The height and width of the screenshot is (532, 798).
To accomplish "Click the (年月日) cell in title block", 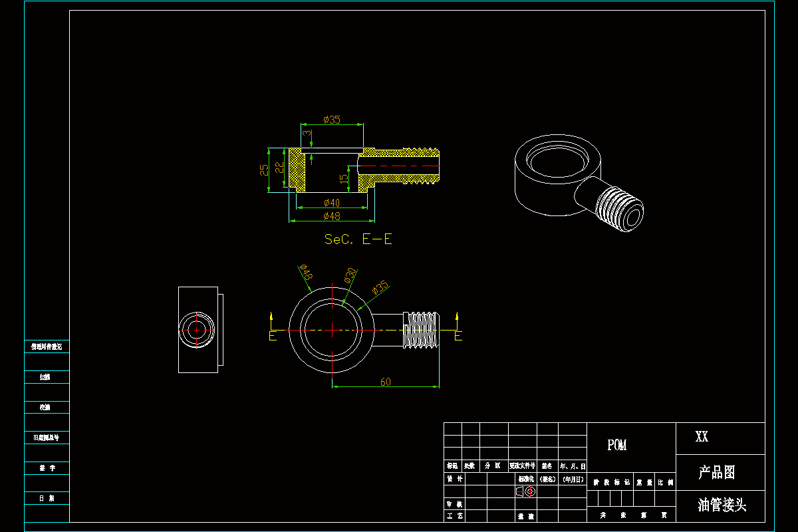I will click(x=573, y=479).
